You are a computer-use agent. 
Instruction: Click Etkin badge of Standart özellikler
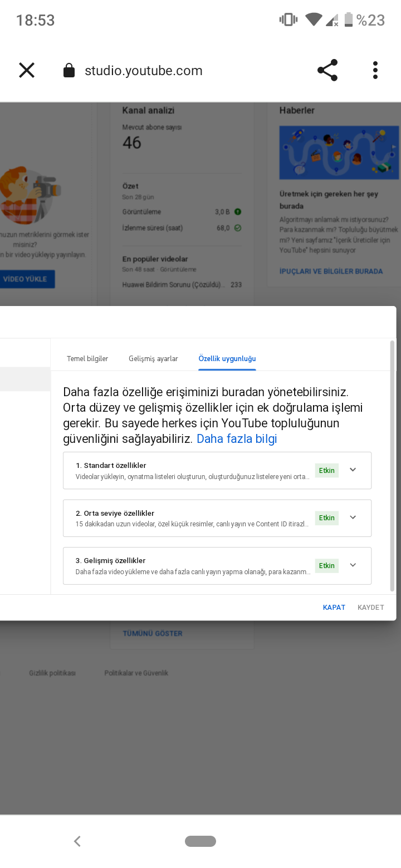tap(326, 470)
